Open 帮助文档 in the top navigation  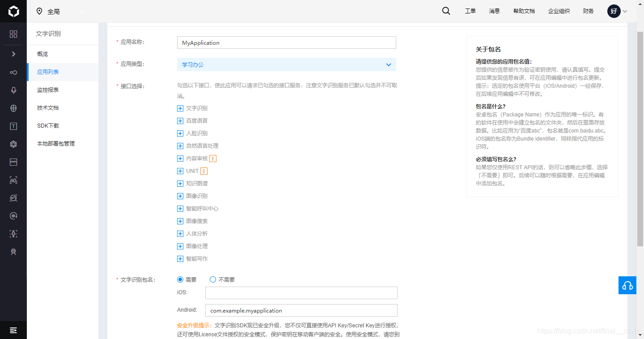[524, 11]
